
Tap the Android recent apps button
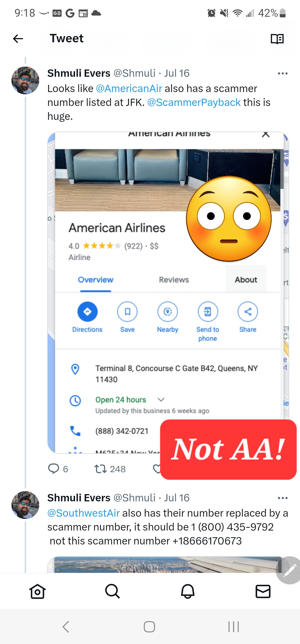(x=233, y=626)
